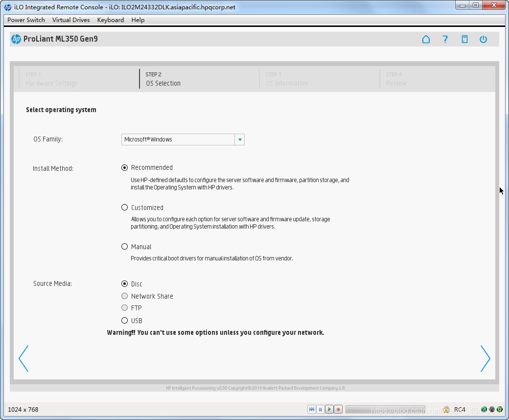Open the Keyboard menu
509x420 pixels.
tap(111, 20)
